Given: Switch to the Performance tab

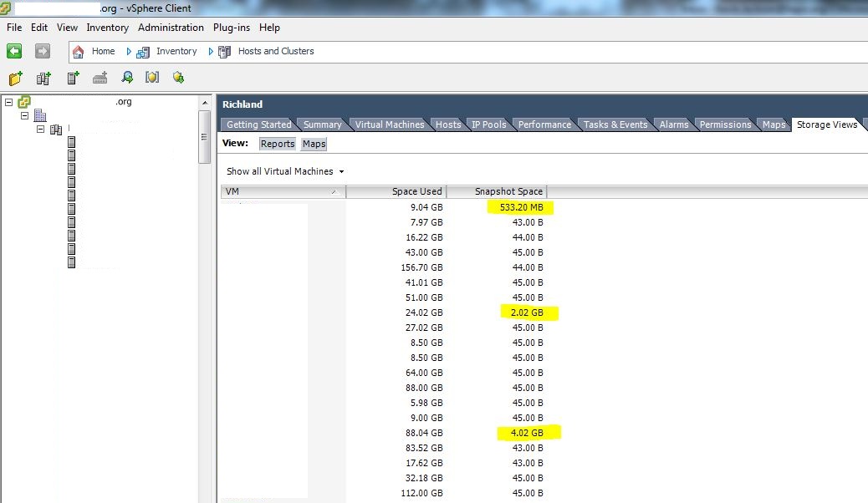Looking at the screenshot, I should (545, 124).
